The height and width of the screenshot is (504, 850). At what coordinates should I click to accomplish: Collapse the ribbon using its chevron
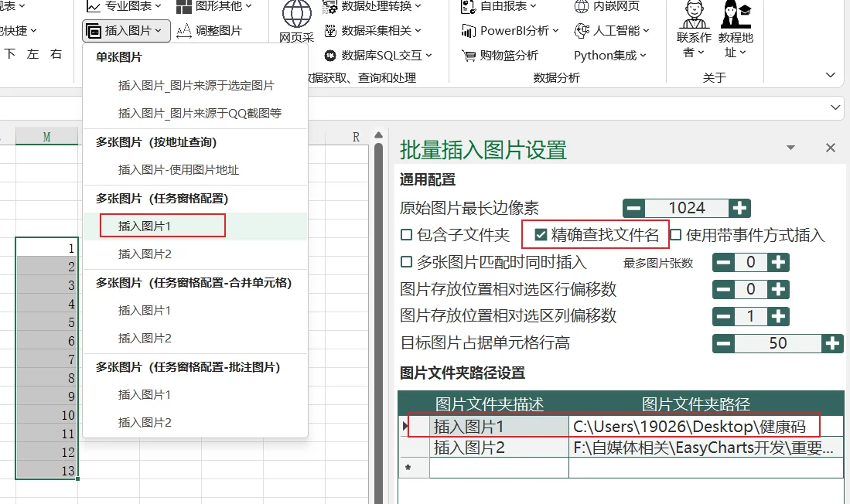click(831, 75)
